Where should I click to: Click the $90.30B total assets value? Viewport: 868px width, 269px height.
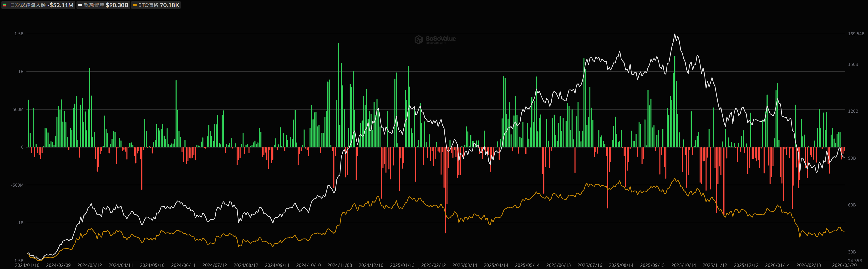click(117, 5)
